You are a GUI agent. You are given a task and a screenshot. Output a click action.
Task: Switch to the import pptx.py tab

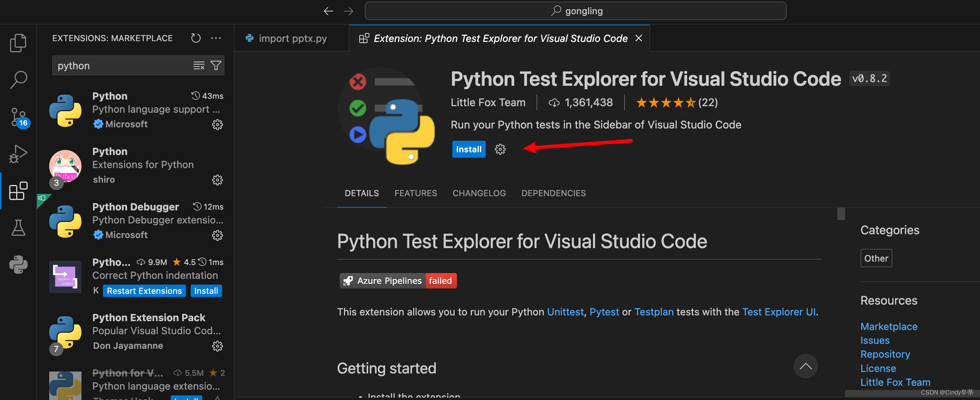292,38
